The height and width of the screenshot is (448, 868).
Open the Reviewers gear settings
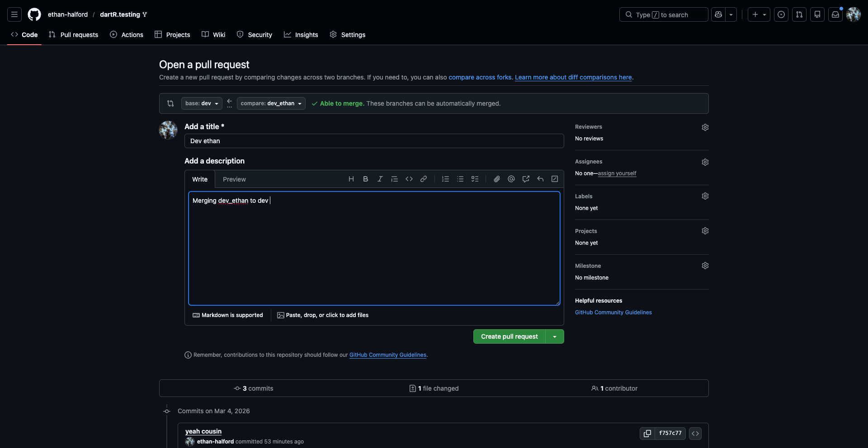click(x=705, y=127)
